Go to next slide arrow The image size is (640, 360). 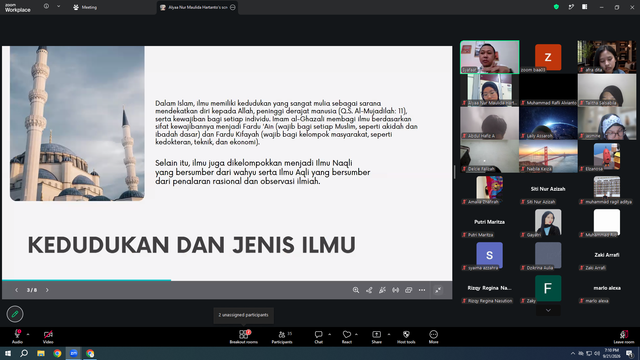pos(47,290)
